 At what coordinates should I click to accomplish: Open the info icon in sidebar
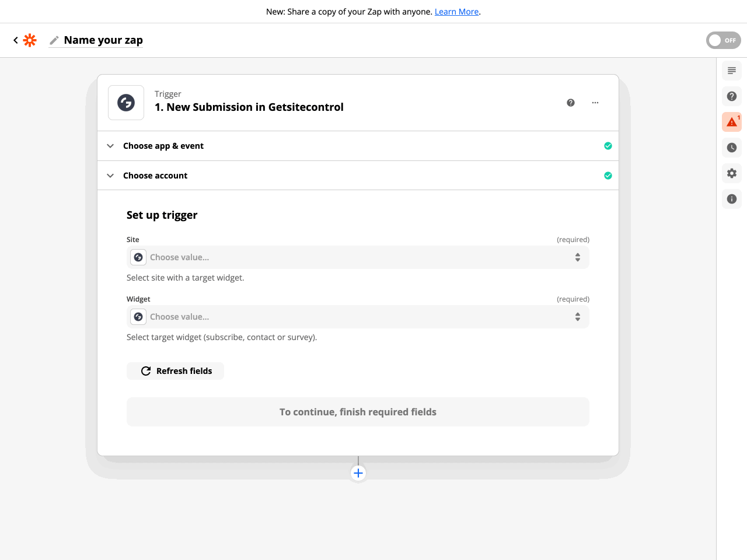(x=732, y=199)
